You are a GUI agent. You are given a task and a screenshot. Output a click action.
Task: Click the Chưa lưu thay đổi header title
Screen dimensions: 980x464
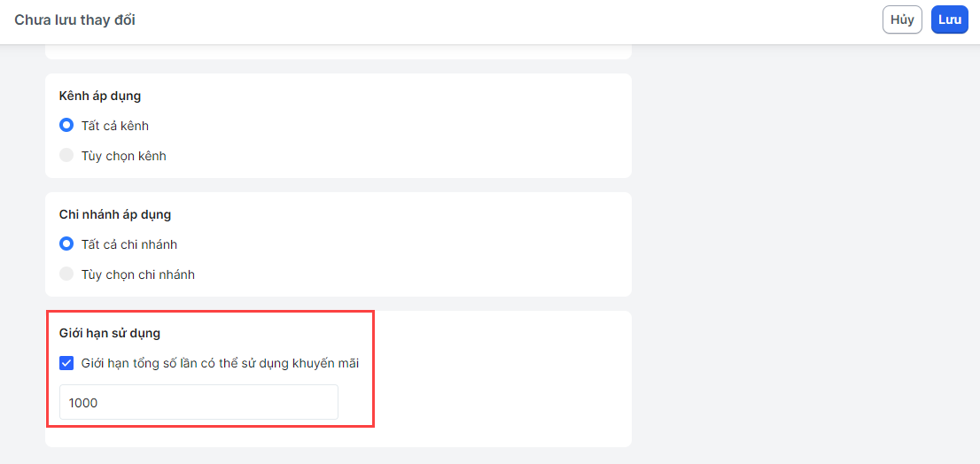point(75,20)
